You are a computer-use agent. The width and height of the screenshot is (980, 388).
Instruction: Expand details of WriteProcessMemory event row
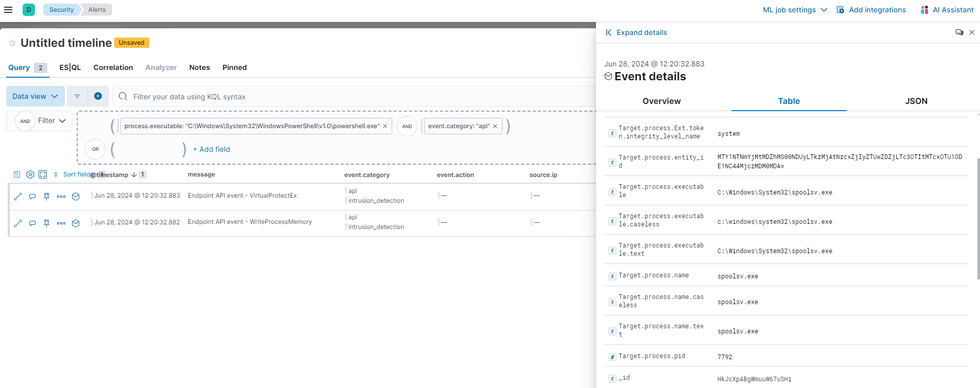coord(18,223)
